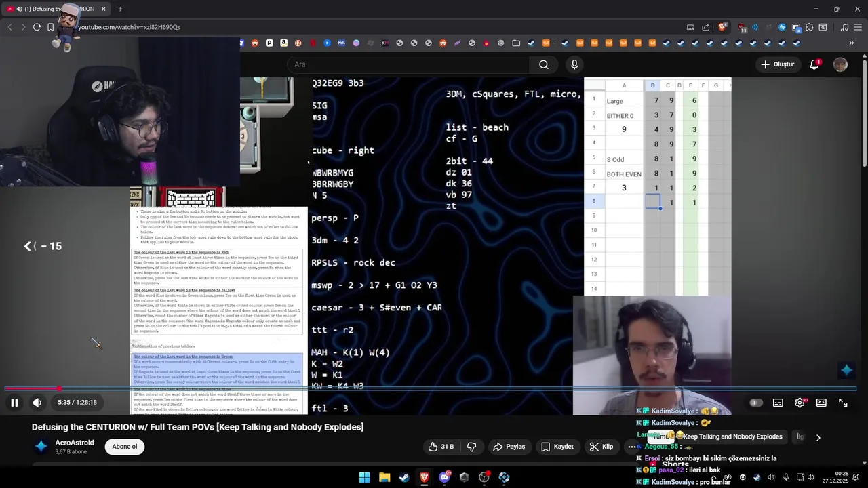This screenshot has height=488, width=868.
Task: Select the Keep Talking and Nobody Explodes chip
Action: point(733,437)
